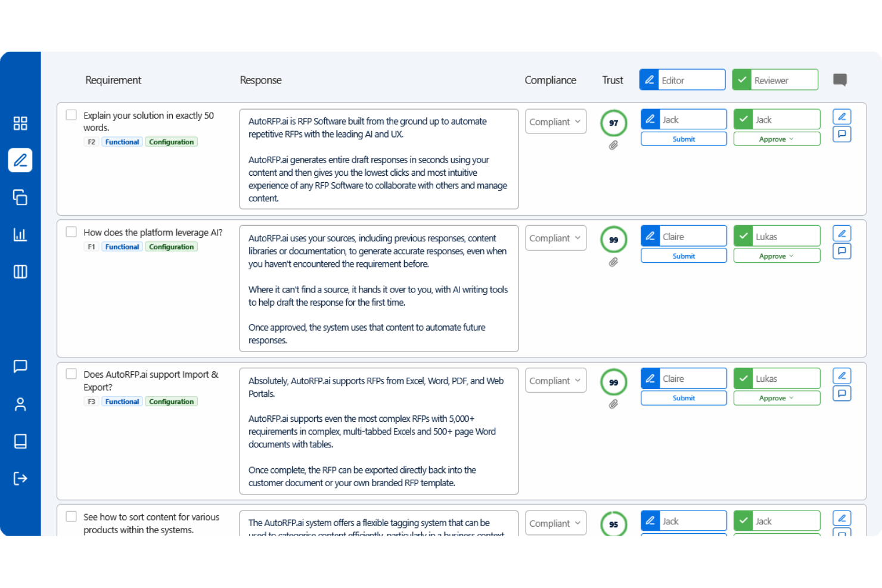This screenshot has height=588, width=882.
Task: Open the copy documents icon in sidebar
Action: (x=20, y=197)
